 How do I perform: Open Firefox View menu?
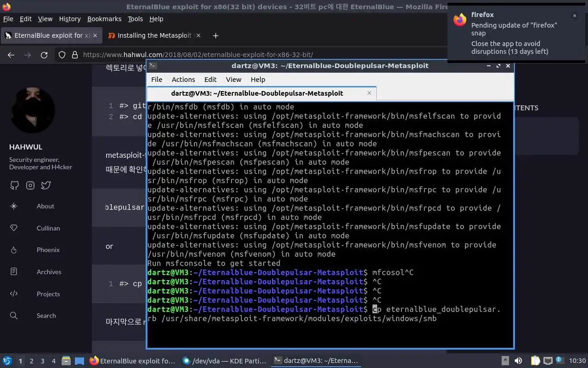click(x=45, y=19)
